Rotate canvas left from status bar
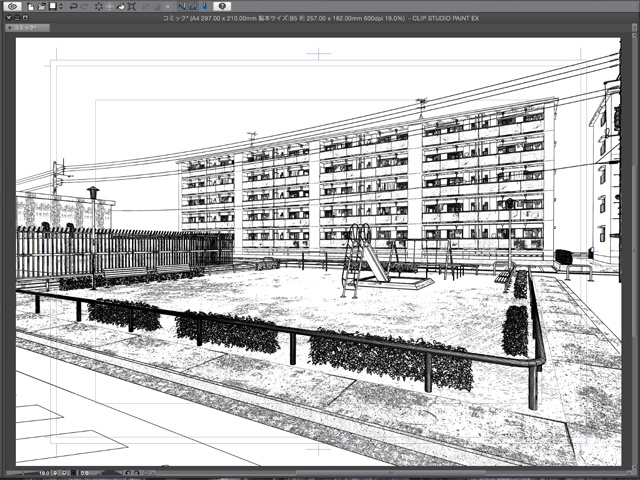Image resolution: width=640 pixels, height=480 pixels. (128, 473)
